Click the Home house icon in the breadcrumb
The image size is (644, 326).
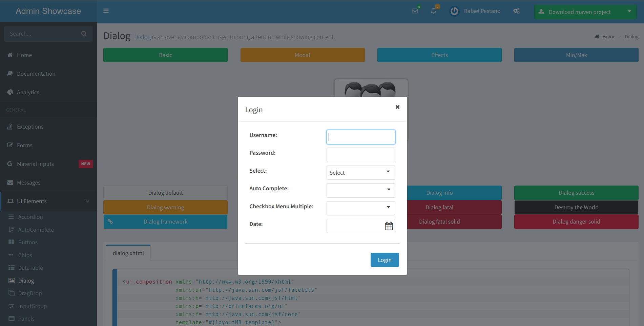coord(597,36)
